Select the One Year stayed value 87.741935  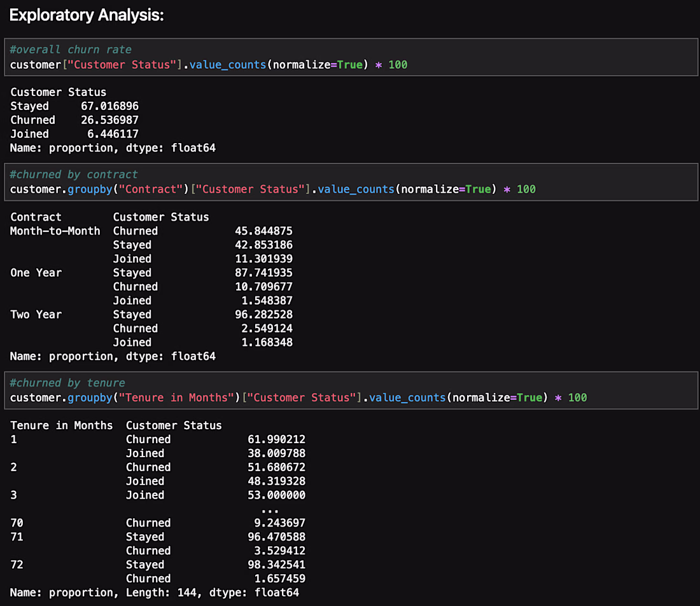[x=264, y=273]
